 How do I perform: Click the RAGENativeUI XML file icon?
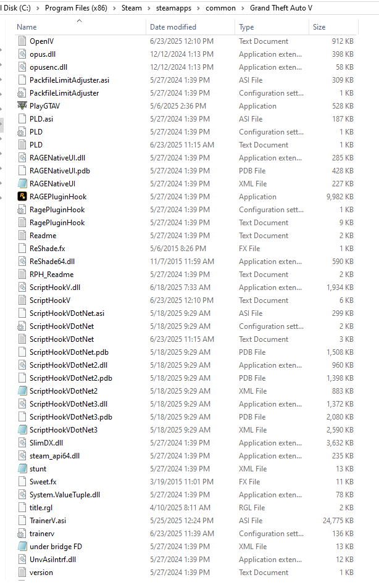(x=22, y=184)
